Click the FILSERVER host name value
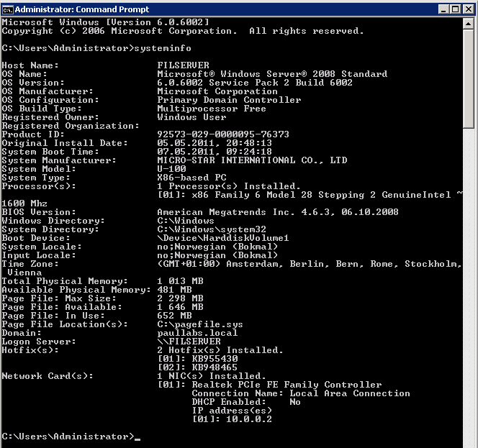 [x=184, y=65]
